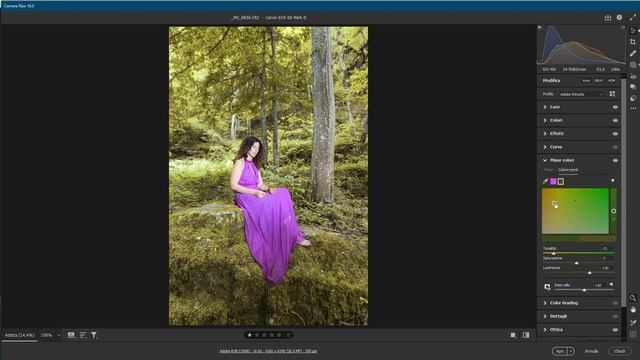Toggle visibility of Effetti panel edits
Screen dimensions: 640x360
click(615, 134)
